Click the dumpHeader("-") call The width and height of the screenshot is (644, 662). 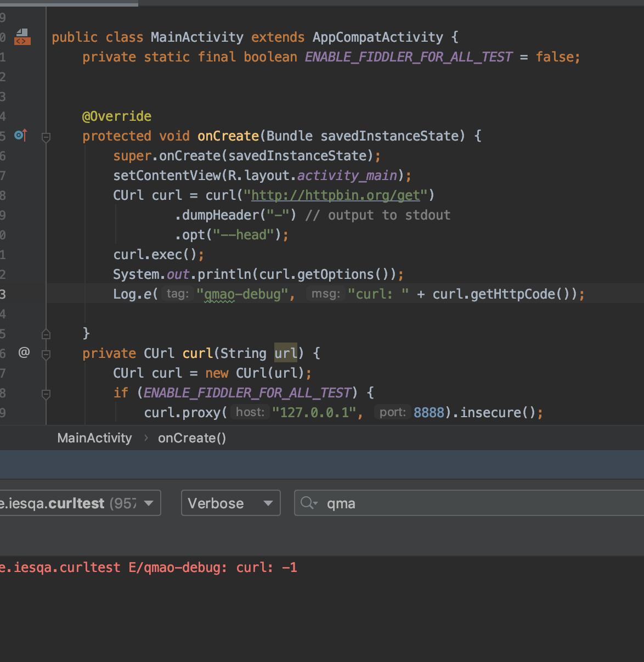[236, 215]
